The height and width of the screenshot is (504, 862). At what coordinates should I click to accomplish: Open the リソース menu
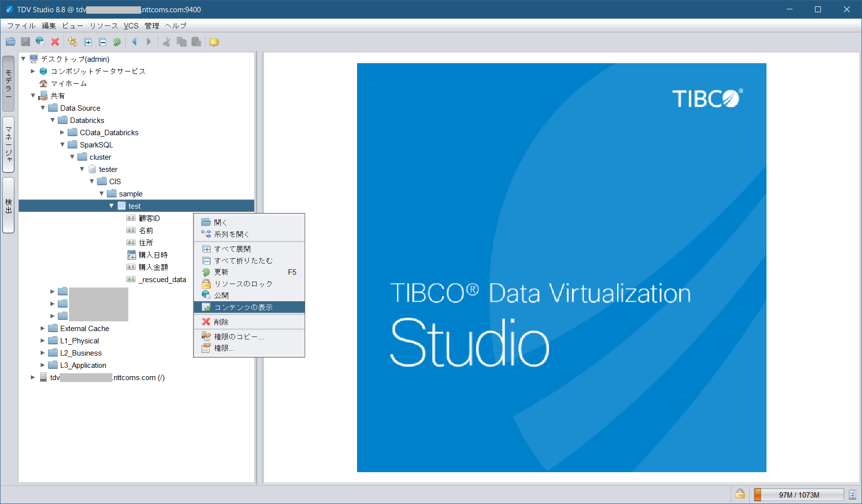coord(104,26)
